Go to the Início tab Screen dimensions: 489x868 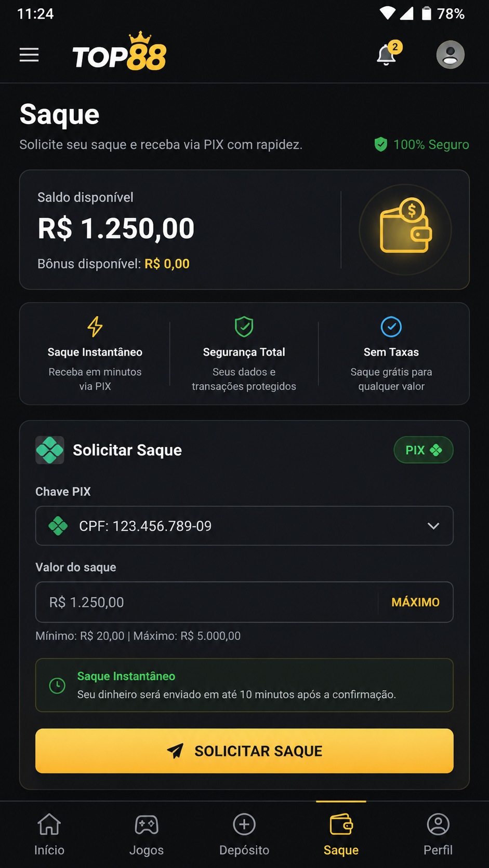(49, 834)
